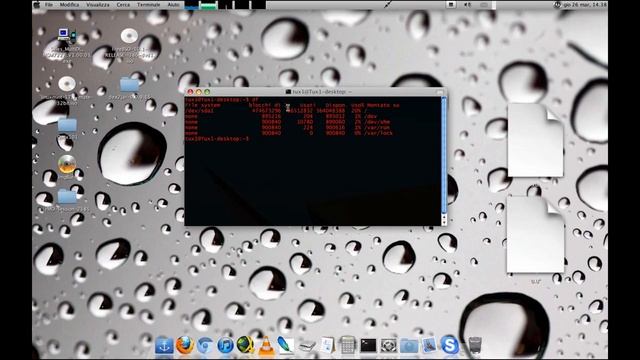
Task: Launch the blue anchor app in dock
Action: point(164,346)
